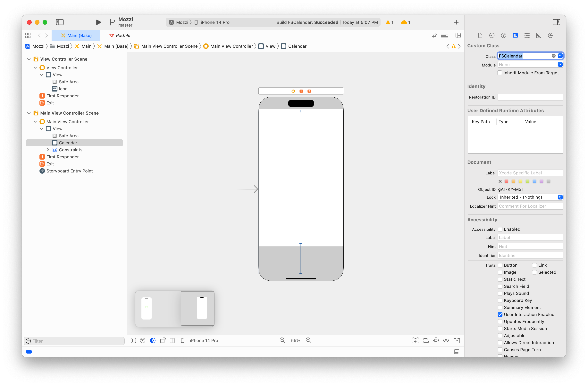Screen dimensions: 588x386
Task: Enable Inherit Module From Target checkbox
Action: click(x=500, y=73)
